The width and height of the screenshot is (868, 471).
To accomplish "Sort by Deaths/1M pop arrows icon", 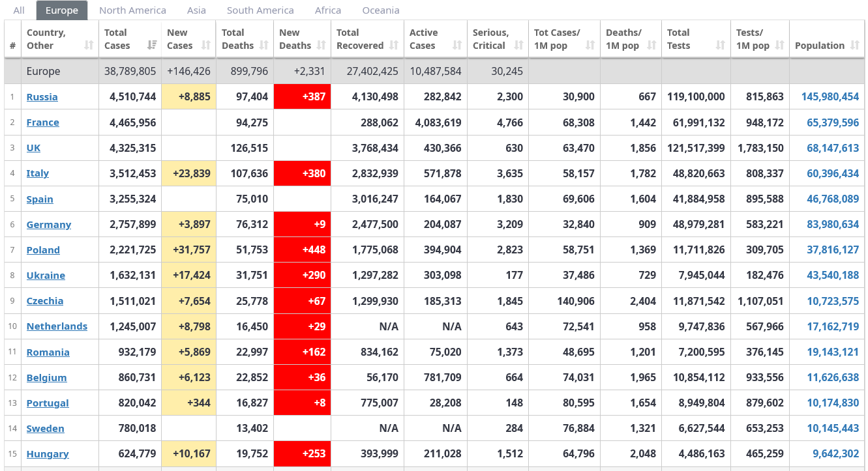I will click(651, 46).
